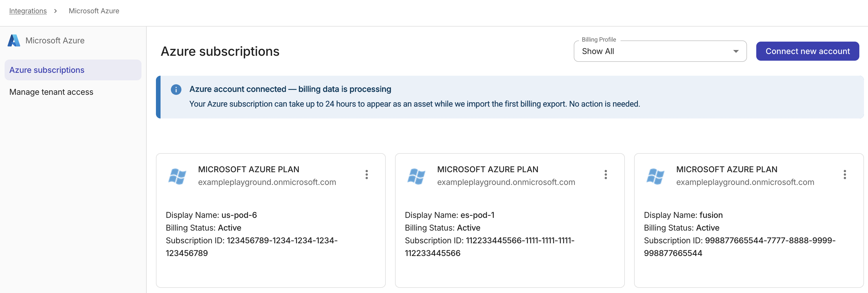Viewport: 868px width, 293px height.
Task: Click the Azure subscriptions page heading
Action: click(220, 51)
